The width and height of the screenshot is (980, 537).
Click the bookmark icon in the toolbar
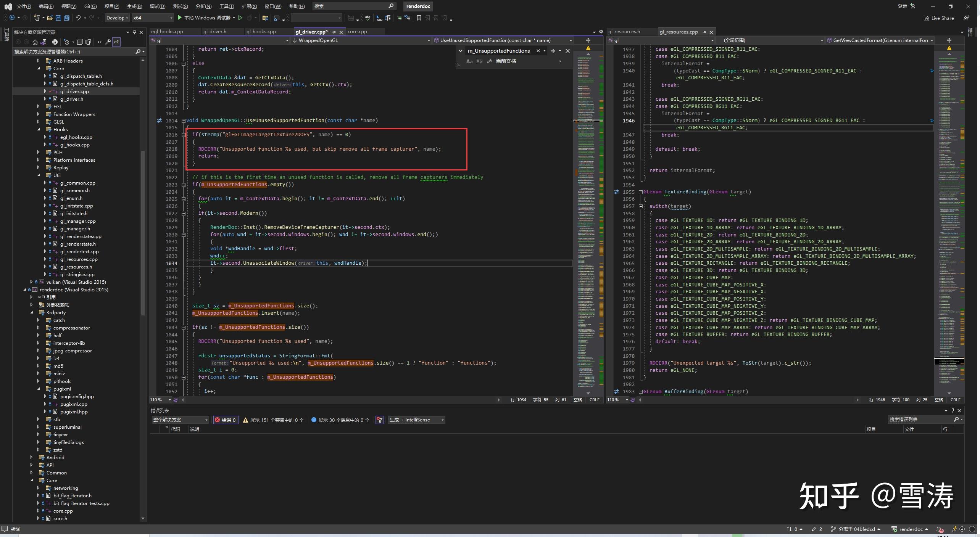point(418,18)
